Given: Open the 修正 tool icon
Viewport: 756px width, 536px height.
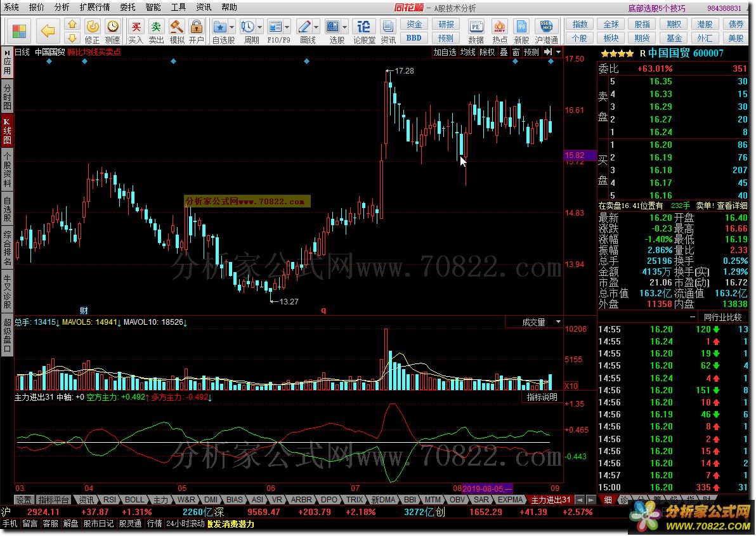Looking at the screenshot, I should click(92, 32).
